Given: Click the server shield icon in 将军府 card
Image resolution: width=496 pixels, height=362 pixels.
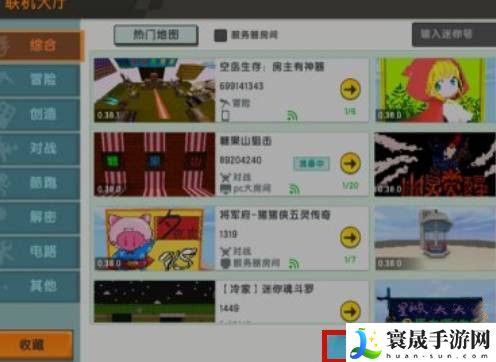Looking at the screenshot, I should pos(226,263).
